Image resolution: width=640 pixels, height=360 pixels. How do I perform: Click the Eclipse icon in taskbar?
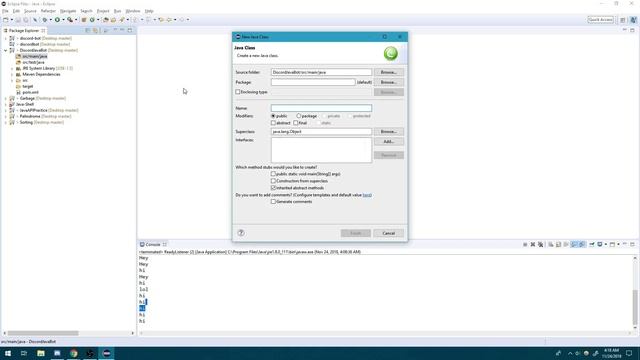click(107, 353)
